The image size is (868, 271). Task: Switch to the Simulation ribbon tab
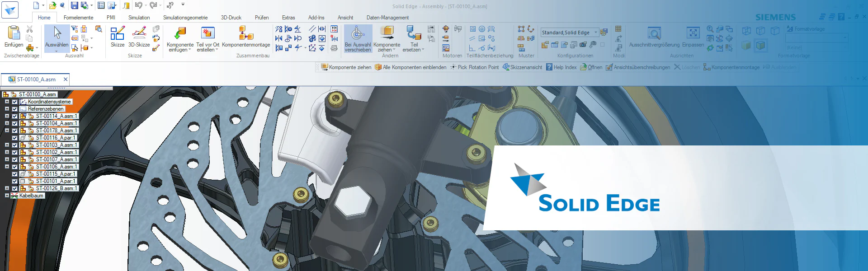click(x=139, y=18)
